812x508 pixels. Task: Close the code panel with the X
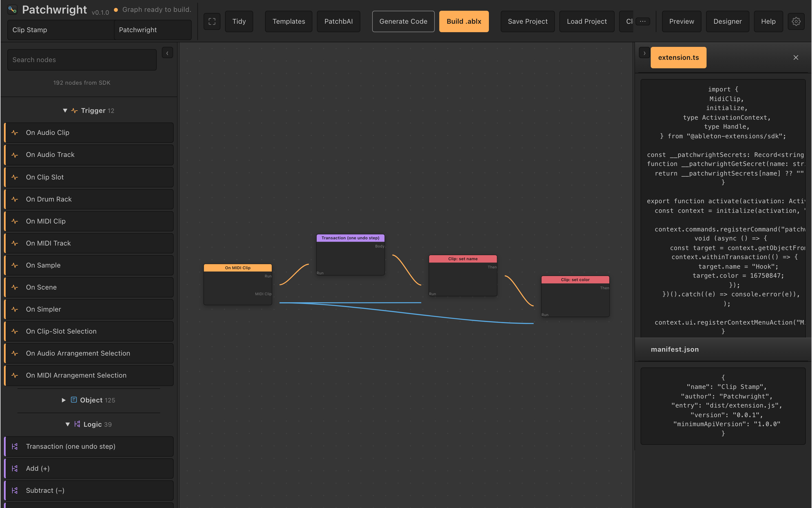(x=796, y=58)
